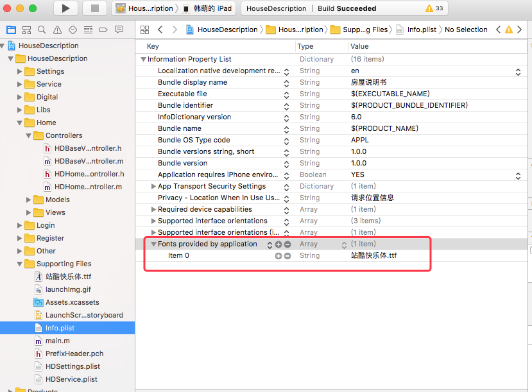Collapse the Fonts provided by application row

[x=153, y=244]
